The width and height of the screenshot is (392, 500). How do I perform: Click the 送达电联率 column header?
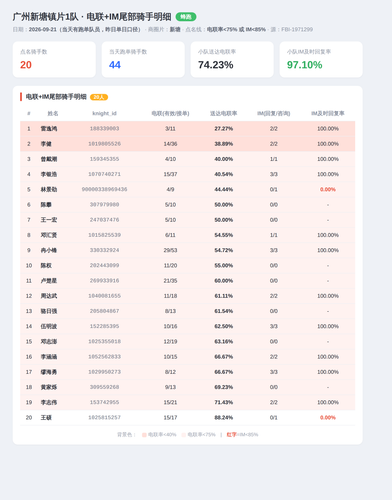pyautogui.click(x=223, y=113)
